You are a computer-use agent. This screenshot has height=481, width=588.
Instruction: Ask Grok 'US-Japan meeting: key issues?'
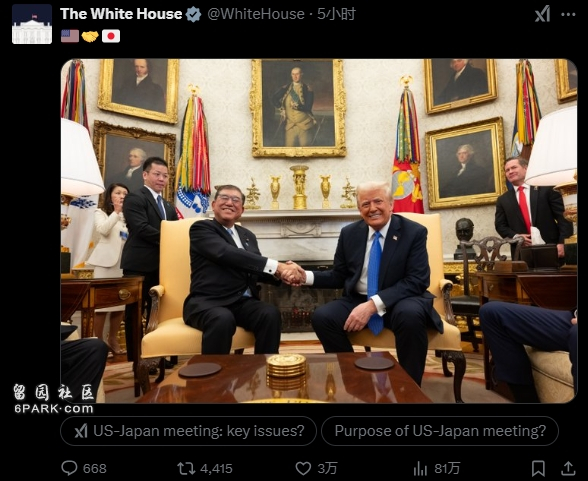(188, 431)
